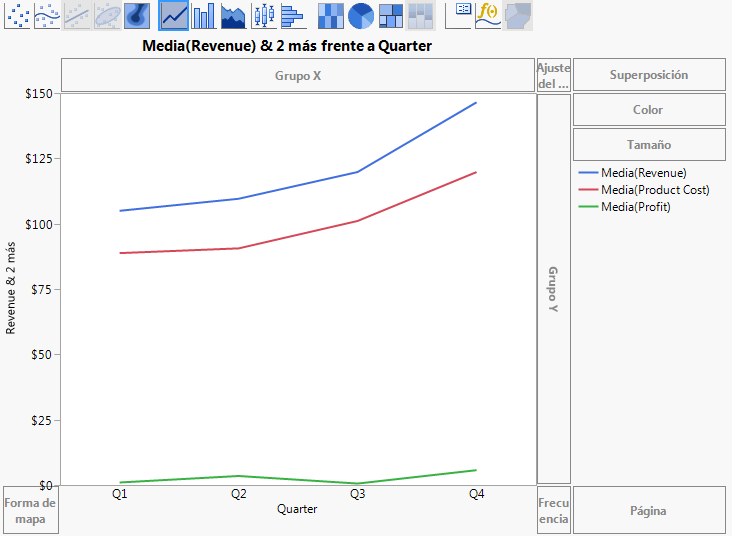The image size is (732, 536).
Task: Click the Superposición drop zone
Action: (x=649, y=75)
